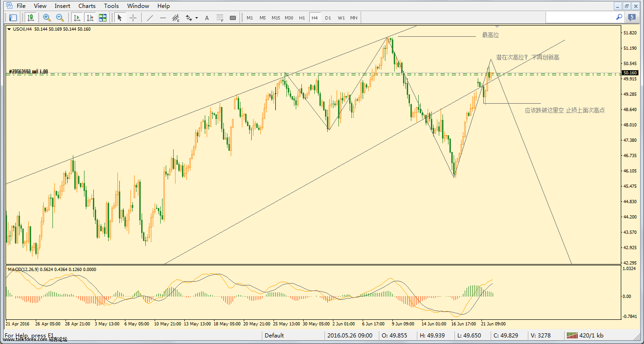The image size is (644, 344).
Task: Select the standard cursor tool
Action: click(x=120, y=18)
